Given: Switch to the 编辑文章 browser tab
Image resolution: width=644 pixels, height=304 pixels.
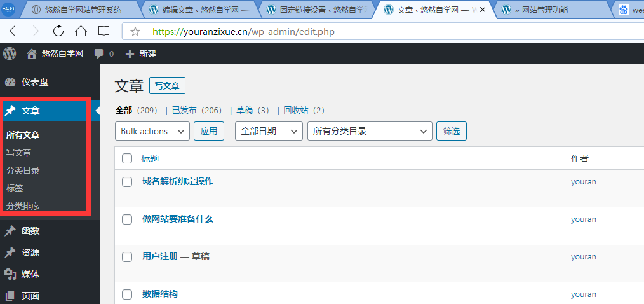Looking at the screenshot, I should (199, 10).
